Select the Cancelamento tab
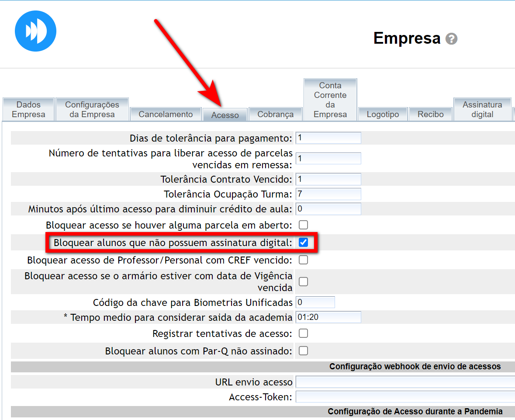The height and width of the screenshot is (420, 515). coord(166,114)
